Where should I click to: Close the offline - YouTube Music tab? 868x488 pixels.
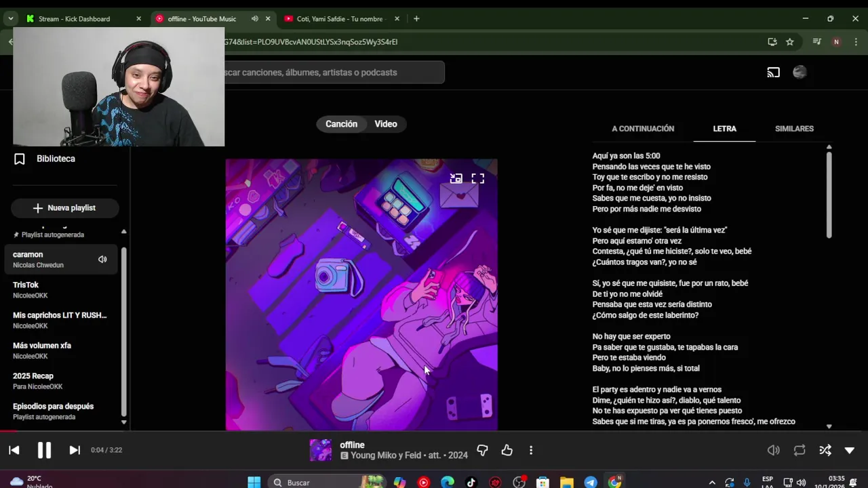(x=268, y=19)
